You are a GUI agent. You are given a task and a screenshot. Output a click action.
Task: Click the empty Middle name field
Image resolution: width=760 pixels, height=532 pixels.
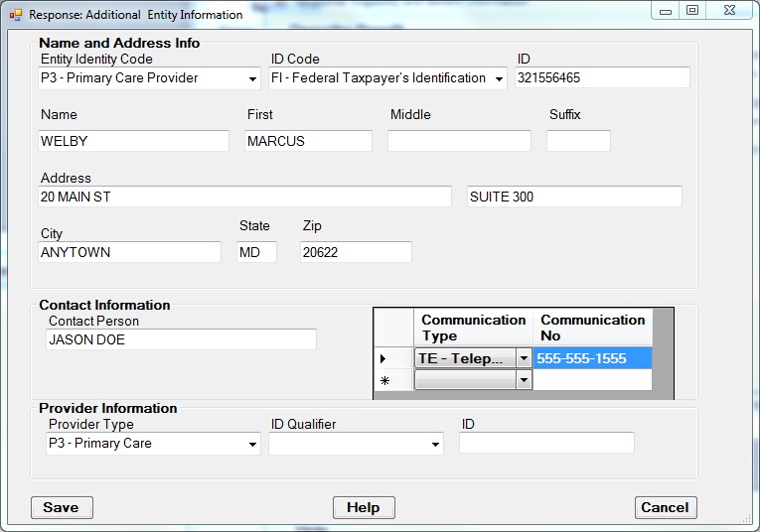click(459, 141)
